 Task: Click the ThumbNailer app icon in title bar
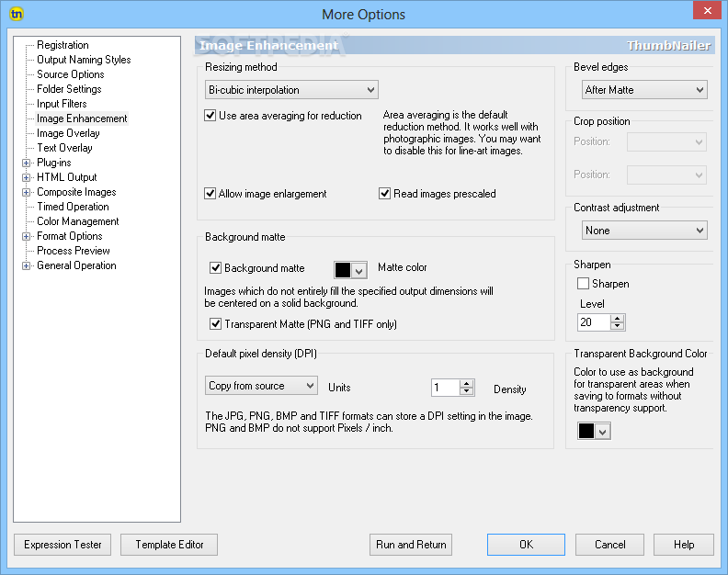[17, 14]
